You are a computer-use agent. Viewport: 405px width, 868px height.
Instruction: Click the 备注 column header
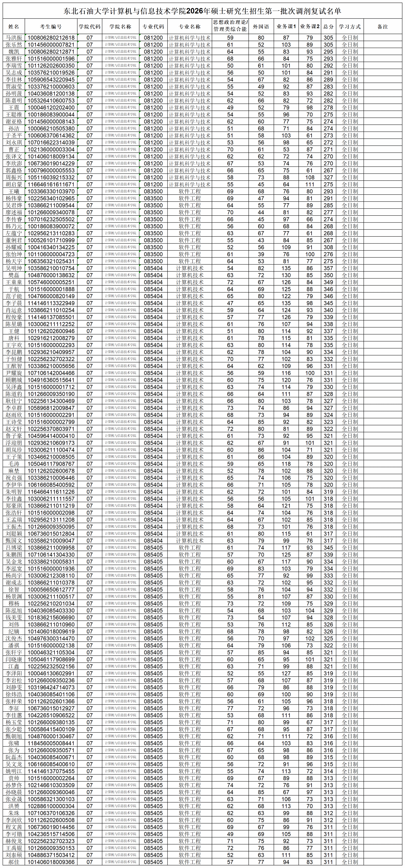(383, 27)
